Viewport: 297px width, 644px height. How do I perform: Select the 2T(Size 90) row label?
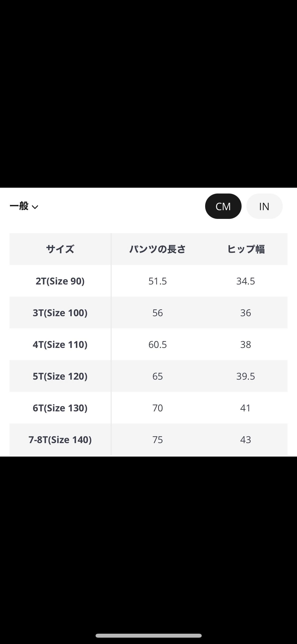(60, 281)
